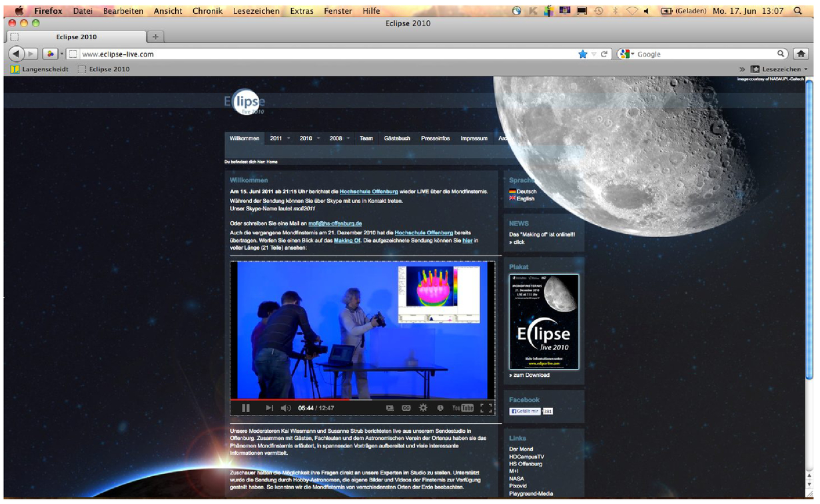Open the Lesezeichen bookmarks menu dropdown
Viewport: 820px width, 504px height.
[779, 69]
